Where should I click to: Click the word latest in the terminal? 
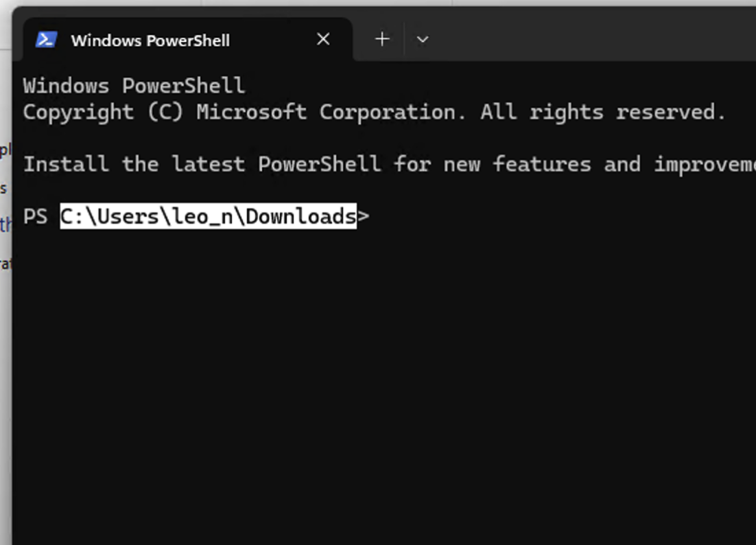point(209,165)
